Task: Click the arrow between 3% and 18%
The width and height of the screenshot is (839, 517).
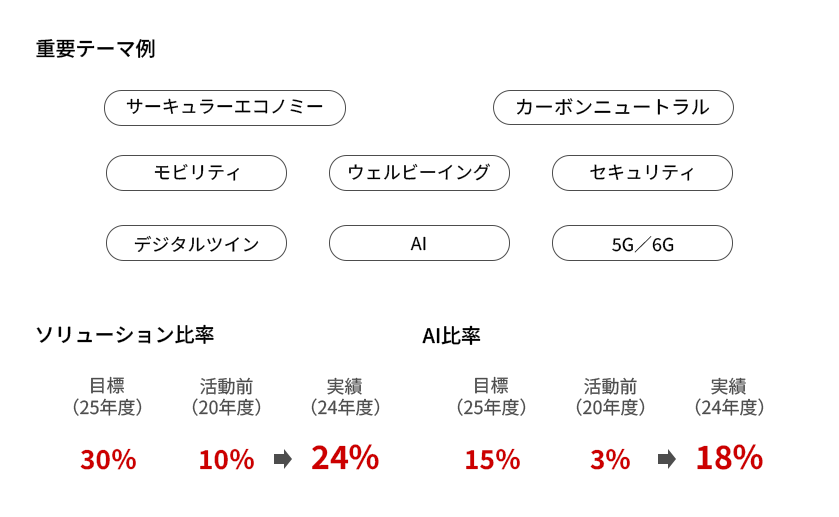Action: pyautogui.click(x=667, y=459)
